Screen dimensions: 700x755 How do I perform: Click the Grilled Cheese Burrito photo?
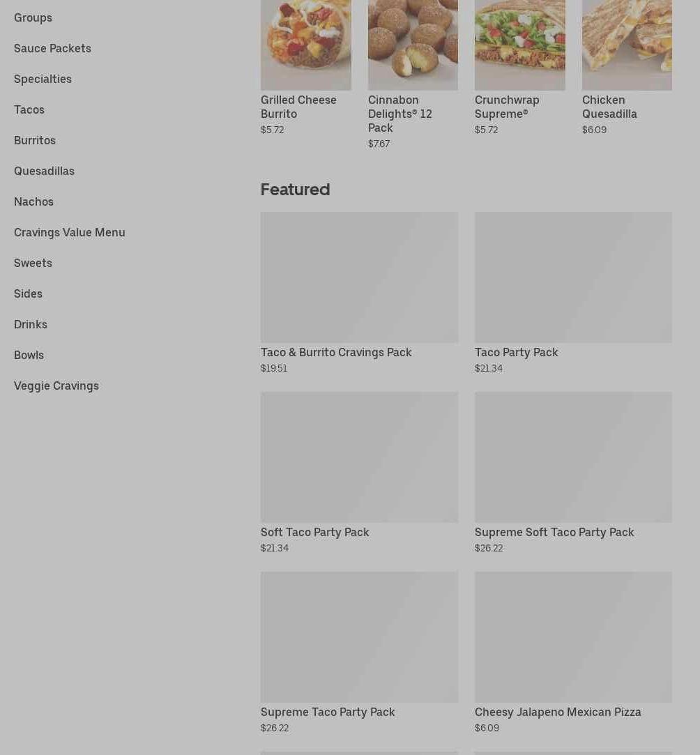pos(305,45)
